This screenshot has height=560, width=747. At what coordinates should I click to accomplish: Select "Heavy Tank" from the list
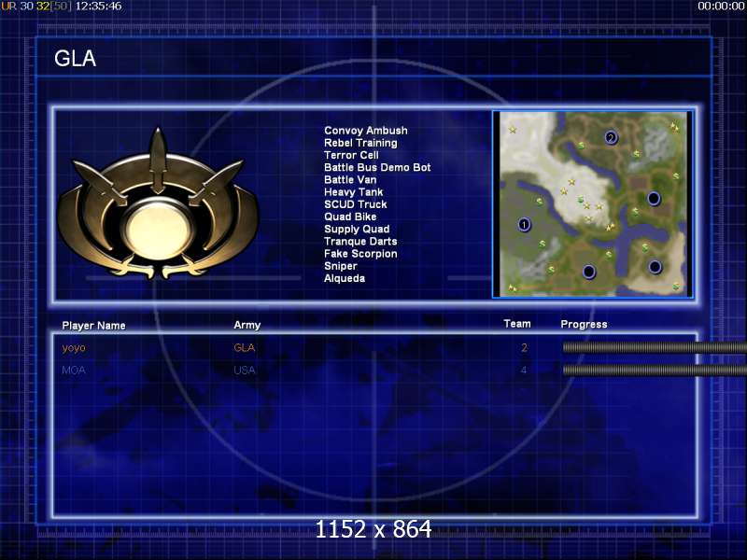354,192
